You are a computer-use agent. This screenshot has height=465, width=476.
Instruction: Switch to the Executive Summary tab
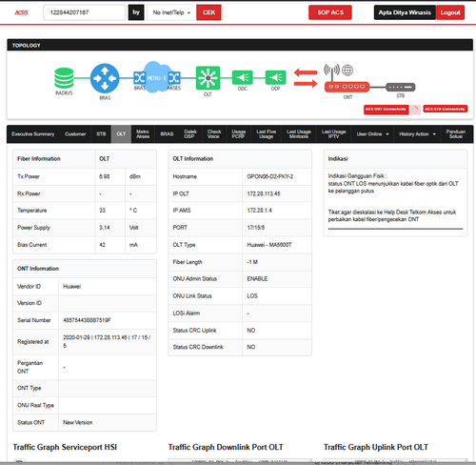coord(33,134)
